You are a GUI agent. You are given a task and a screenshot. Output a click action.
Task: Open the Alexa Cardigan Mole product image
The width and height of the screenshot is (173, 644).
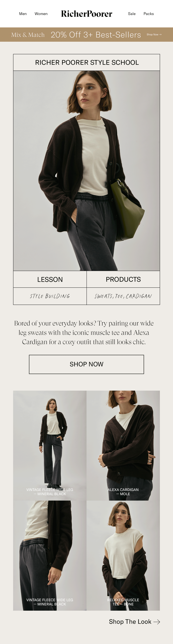123,445
